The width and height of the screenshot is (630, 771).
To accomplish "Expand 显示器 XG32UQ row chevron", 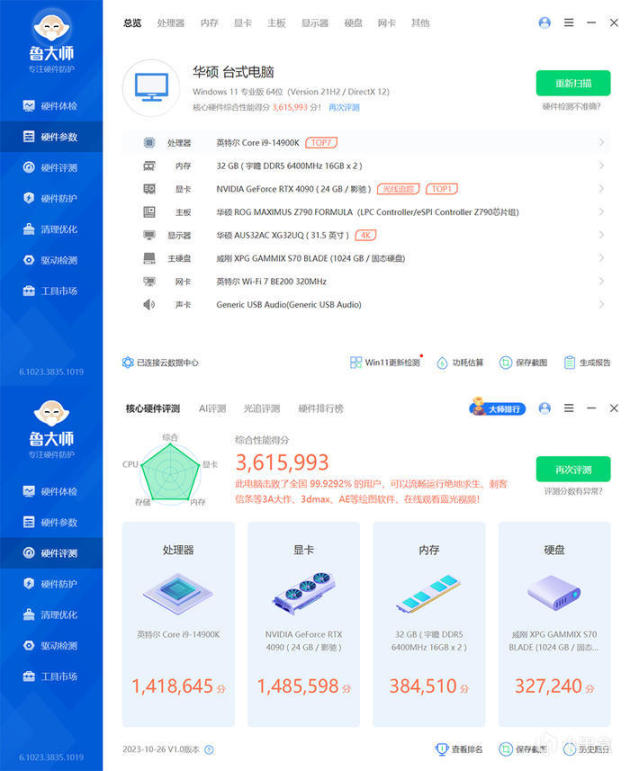I will click(x=601, y=235).
